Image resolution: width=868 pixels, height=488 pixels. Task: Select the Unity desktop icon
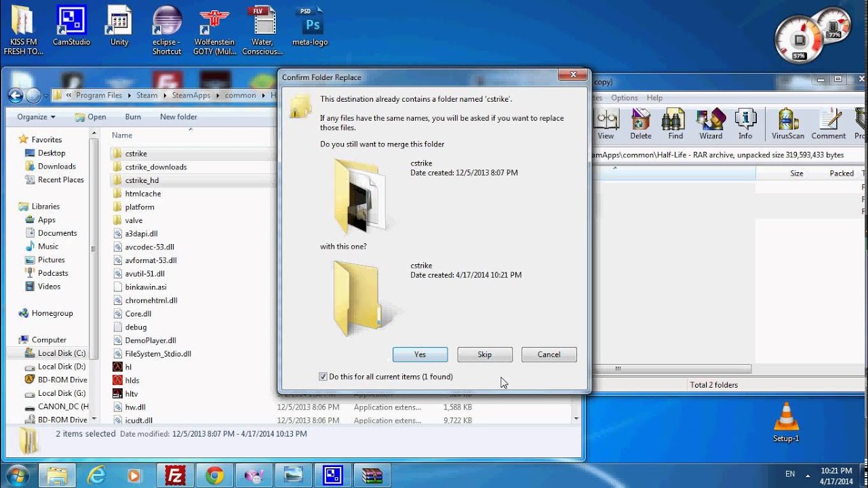[x=119, y=26]
